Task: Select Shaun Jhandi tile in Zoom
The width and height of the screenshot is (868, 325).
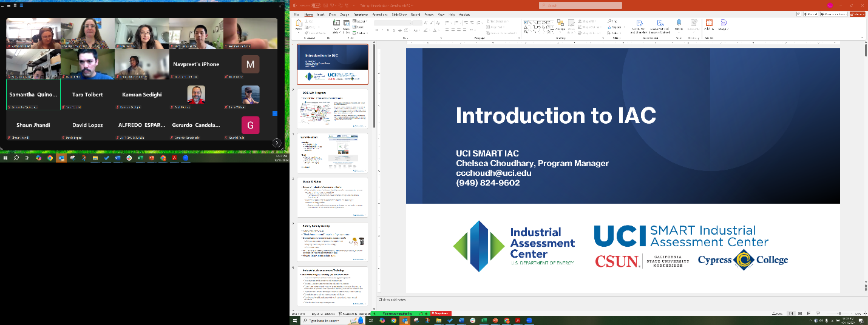Action: tap(33, 125)
